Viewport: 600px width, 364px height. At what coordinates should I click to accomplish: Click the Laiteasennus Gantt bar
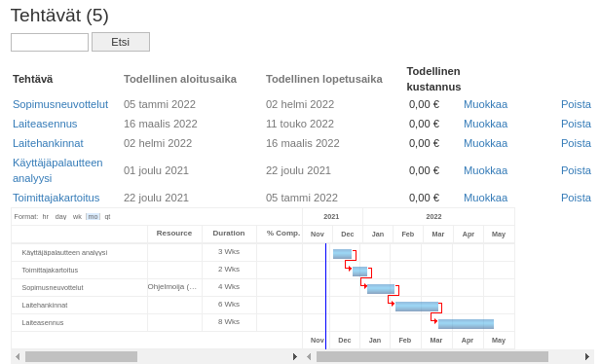click(466, 324)
